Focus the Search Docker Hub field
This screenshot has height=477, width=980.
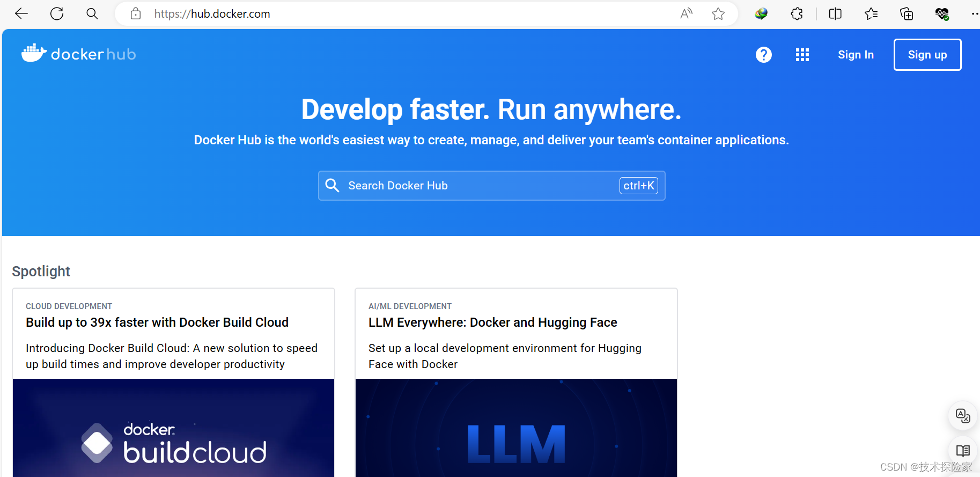tap(492, 186)
